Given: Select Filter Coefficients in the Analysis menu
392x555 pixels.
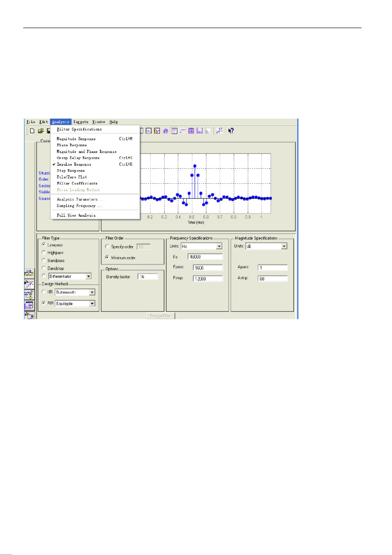Looking at the screenshot, I should (77, 184).
